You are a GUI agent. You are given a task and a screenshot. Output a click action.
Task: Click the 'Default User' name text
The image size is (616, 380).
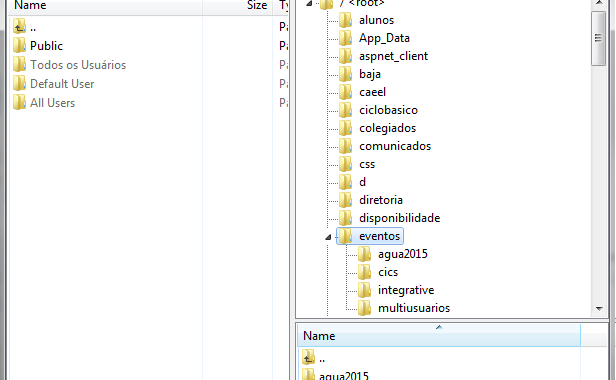point(62,84)
